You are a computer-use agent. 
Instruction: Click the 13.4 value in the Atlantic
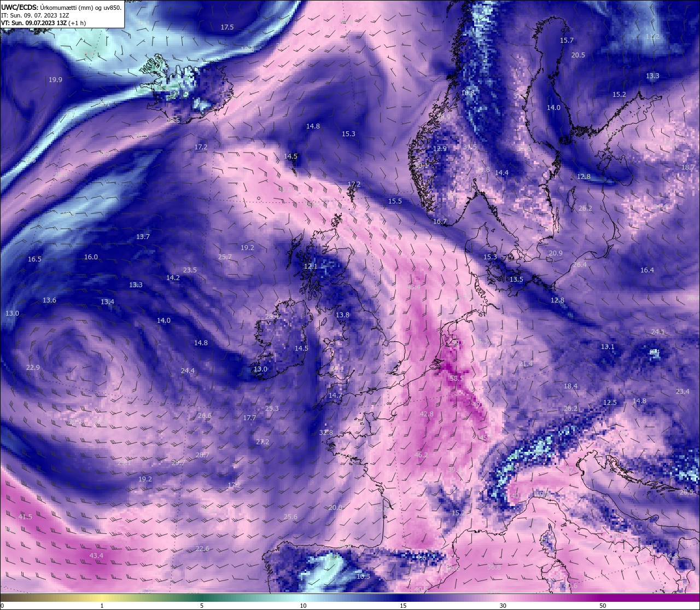[107, 302]
